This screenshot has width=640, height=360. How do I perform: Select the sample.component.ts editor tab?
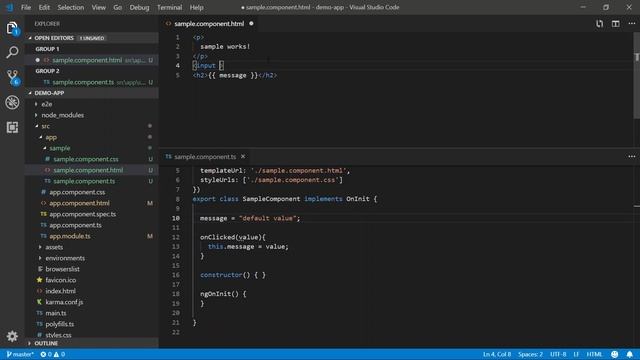click(205, 156)
